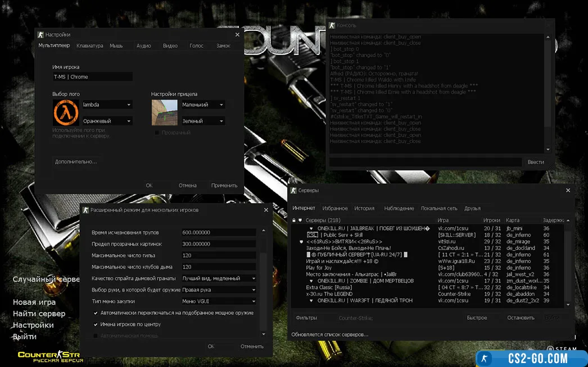Click the icon in Расширенный режим title bar
Screen dimensions: 588x367
coord(85,210)
